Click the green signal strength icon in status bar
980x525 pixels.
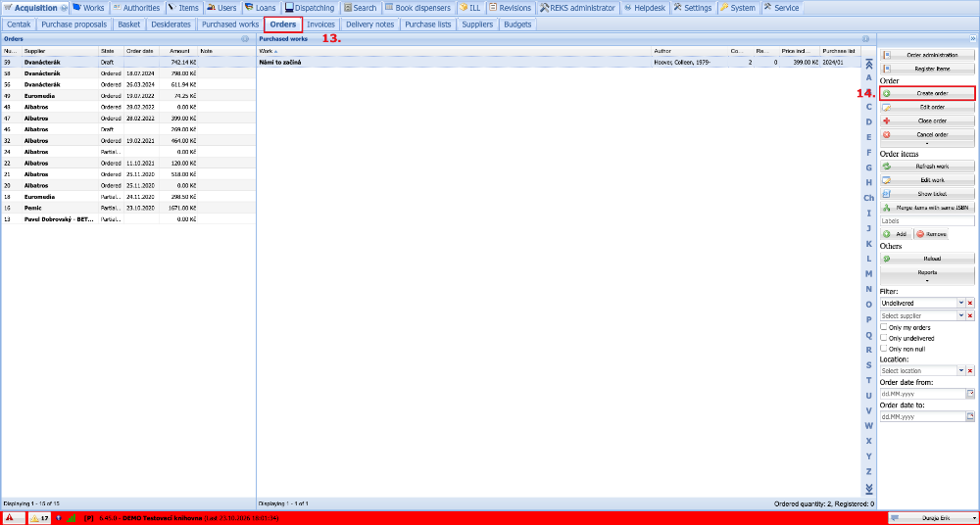point(72,518)
